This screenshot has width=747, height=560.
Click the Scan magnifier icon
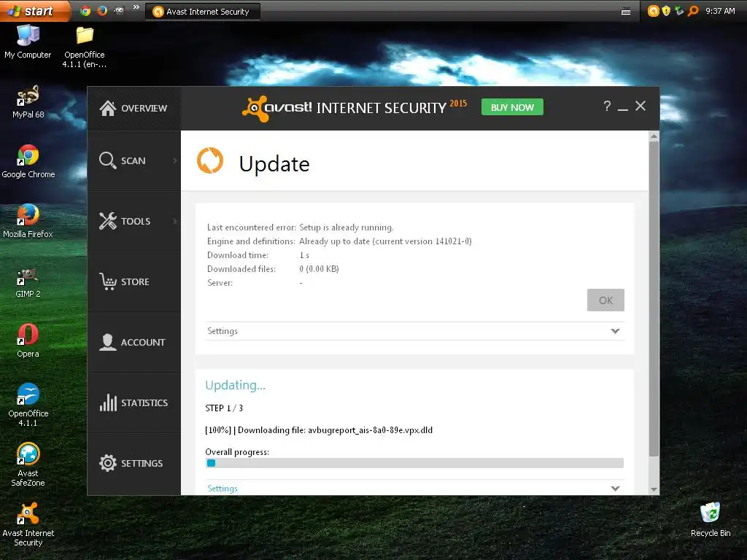pos(108,160)
